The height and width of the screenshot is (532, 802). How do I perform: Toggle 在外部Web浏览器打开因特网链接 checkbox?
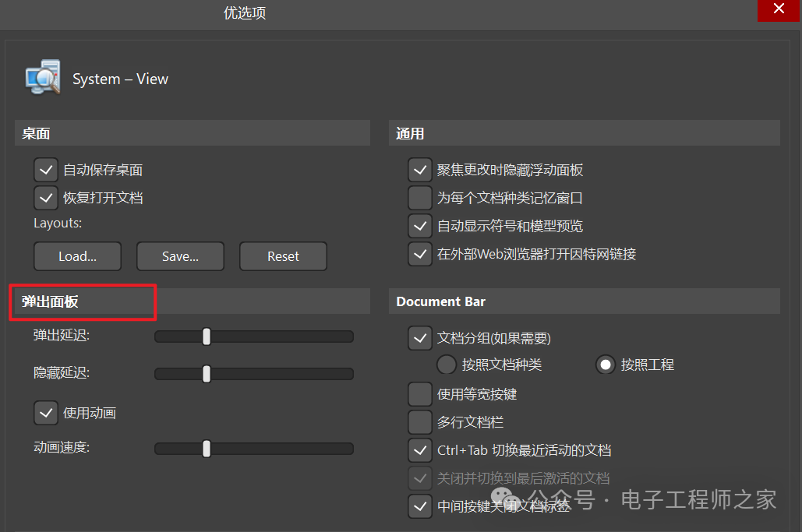coord(420,254)
